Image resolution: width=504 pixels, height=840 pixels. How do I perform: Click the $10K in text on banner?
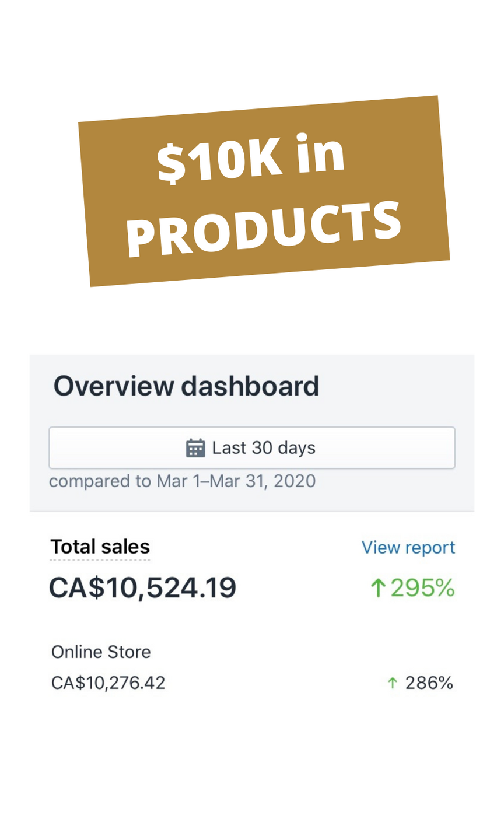pyautogui.click(x=251, y=159)
